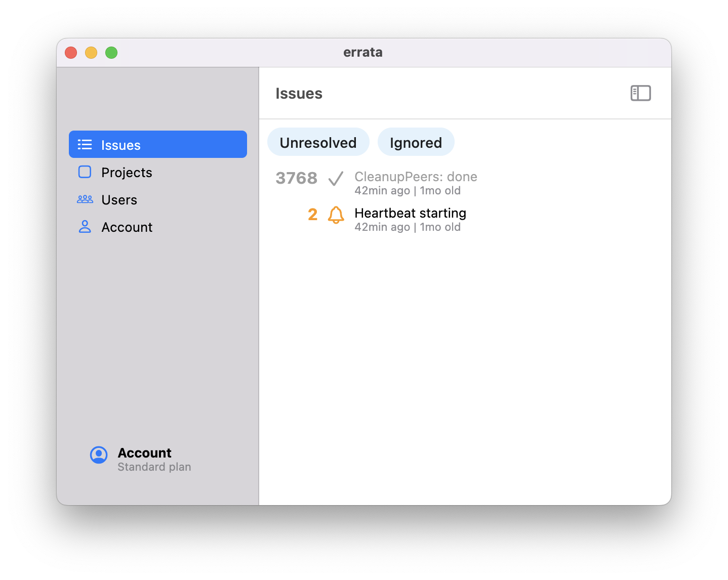Click the Users group icon
The width and height of the screenshot is (728, 580).
pos(85,199)
